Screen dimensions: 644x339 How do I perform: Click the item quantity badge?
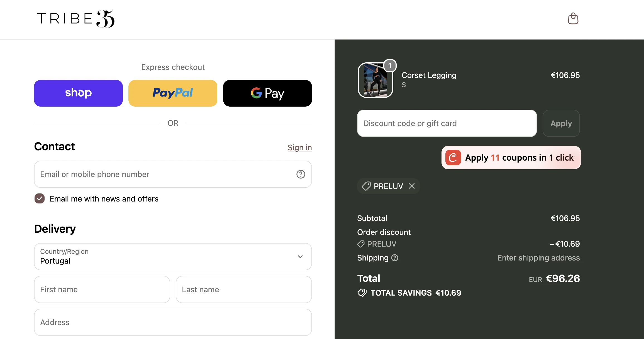pyautogui.click(x=390, y=66)
